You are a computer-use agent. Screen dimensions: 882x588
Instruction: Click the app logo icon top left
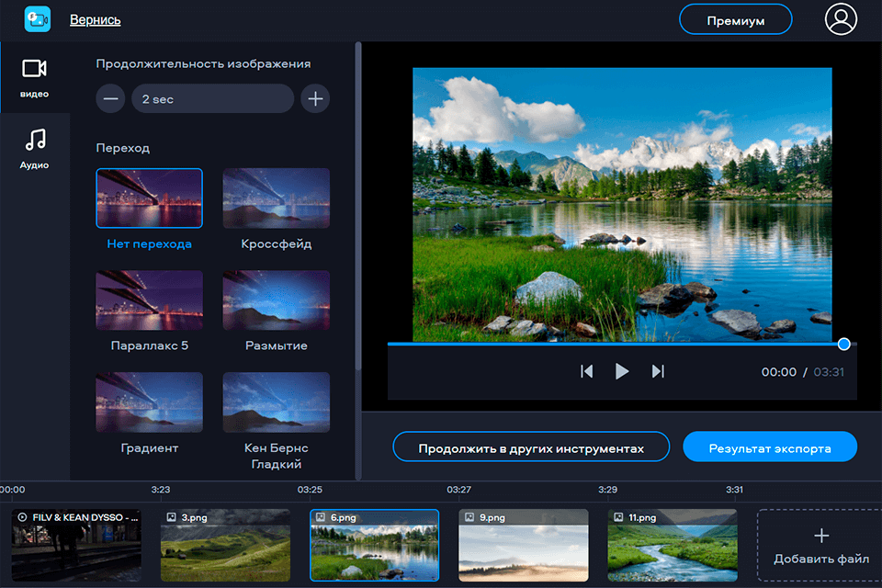click(x=37, y=18)
